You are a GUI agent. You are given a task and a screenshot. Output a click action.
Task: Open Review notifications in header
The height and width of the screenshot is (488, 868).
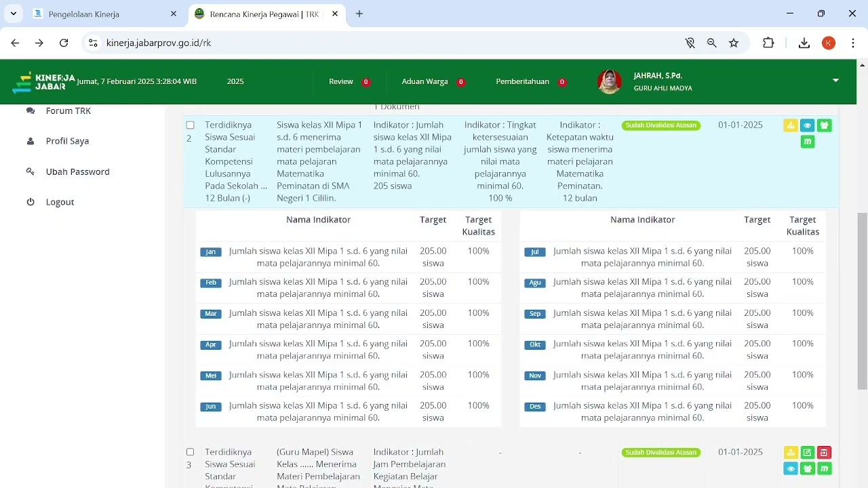tap(349, 81)
